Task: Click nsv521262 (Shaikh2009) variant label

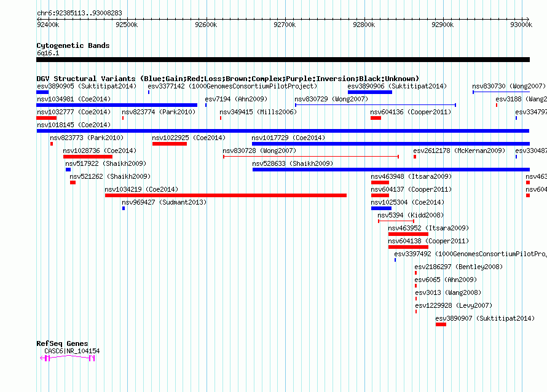Action: [110, 176]
